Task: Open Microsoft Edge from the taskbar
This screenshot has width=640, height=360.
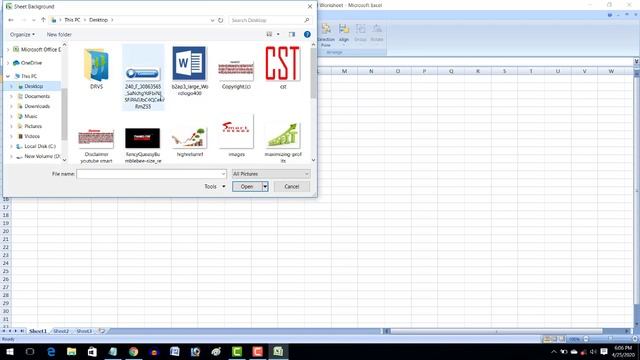Action: coord(51,351)
